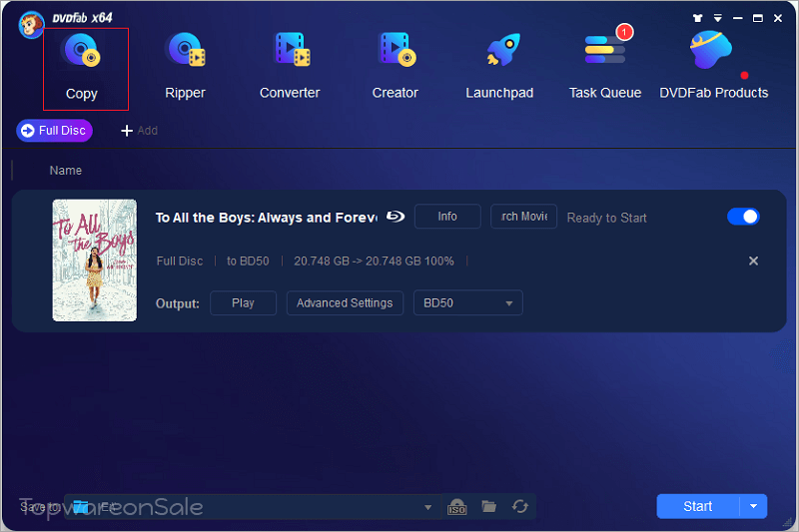Click the refresh icon near save path

(520, 506)
